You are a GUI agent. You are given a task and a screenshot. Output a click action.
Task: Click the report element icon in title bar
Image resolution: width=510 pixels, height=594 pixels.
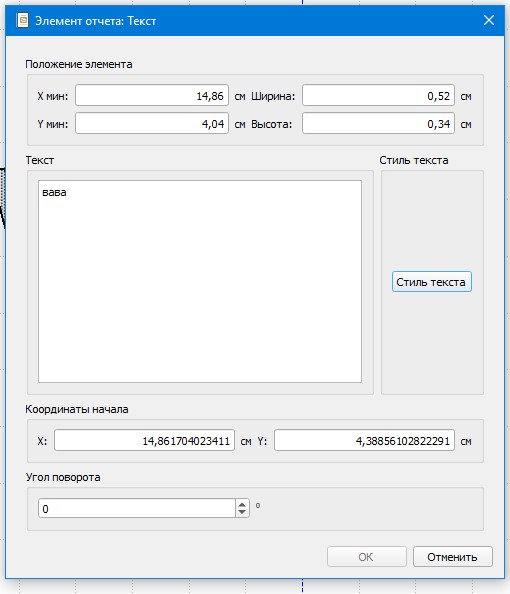(22, 20)
